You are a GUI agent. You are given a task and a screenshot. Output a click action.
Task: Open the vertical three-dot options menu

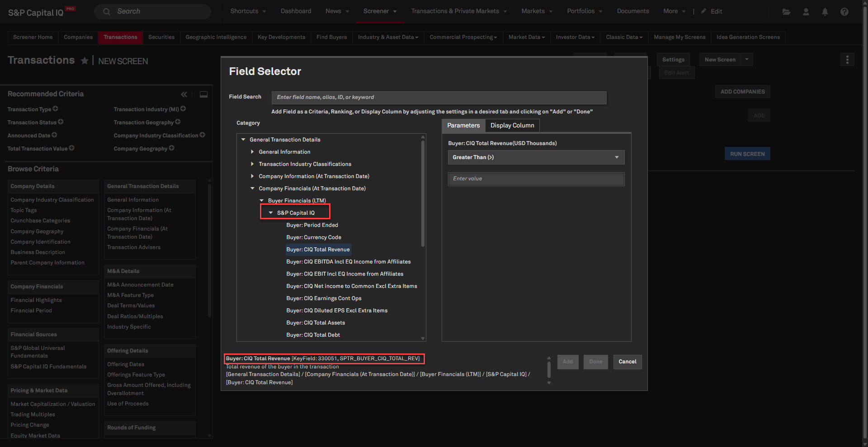tap(847, 60)
